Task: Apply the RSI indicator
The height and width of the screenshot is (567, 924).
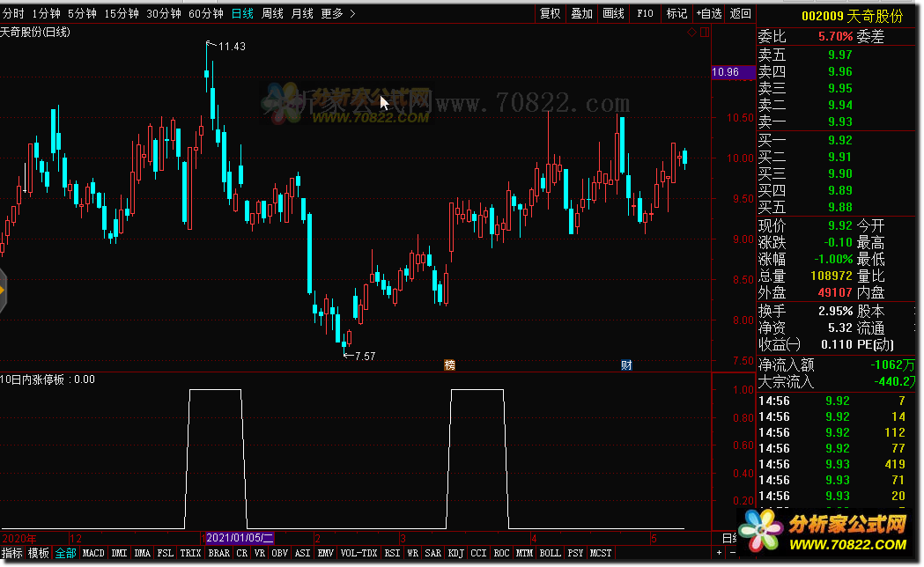Action: [392, 553]
